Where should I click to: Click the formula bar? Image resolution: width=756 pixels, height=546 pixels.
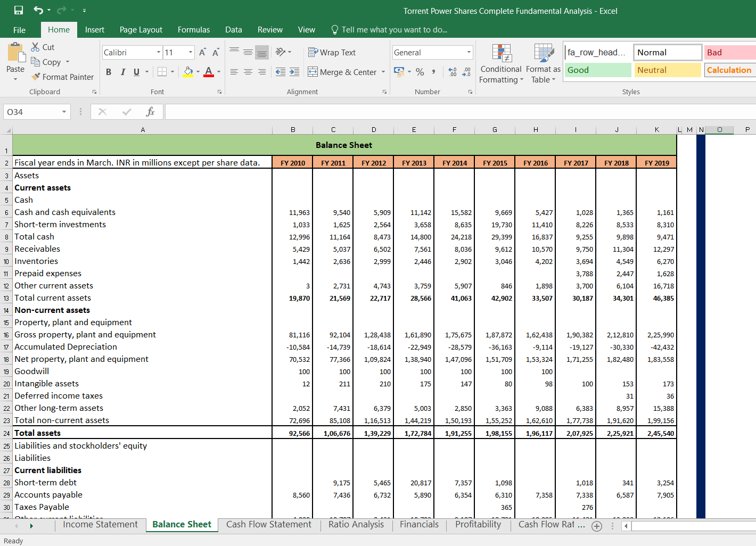point(461,112)
